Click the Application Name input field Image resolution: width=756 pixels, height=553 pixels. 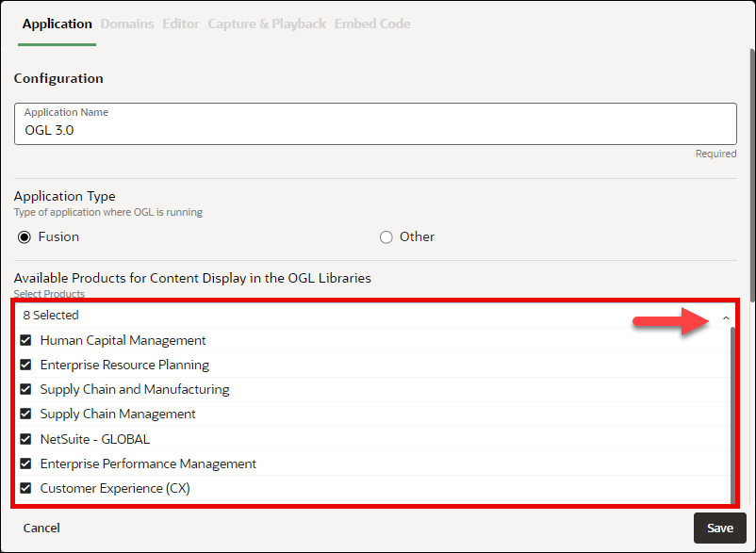pyautogui.click(x=375, y=123)
